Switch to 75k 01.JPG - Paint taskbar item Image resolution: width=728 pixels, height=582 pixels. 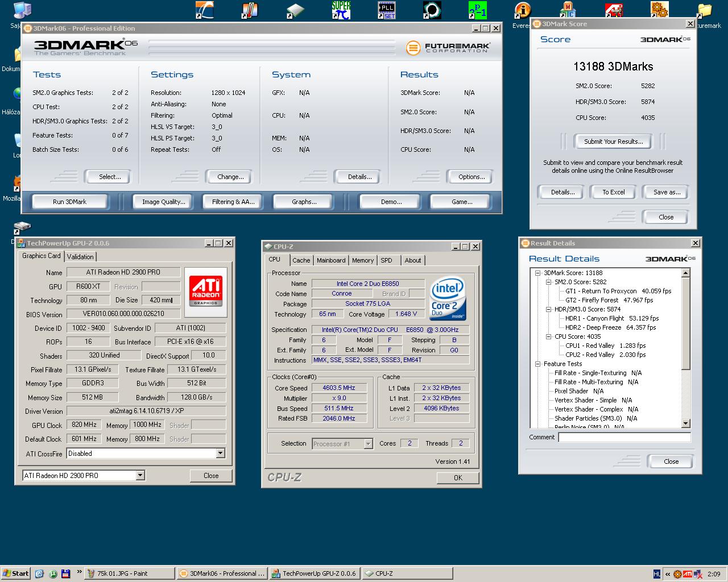point(129,573)
